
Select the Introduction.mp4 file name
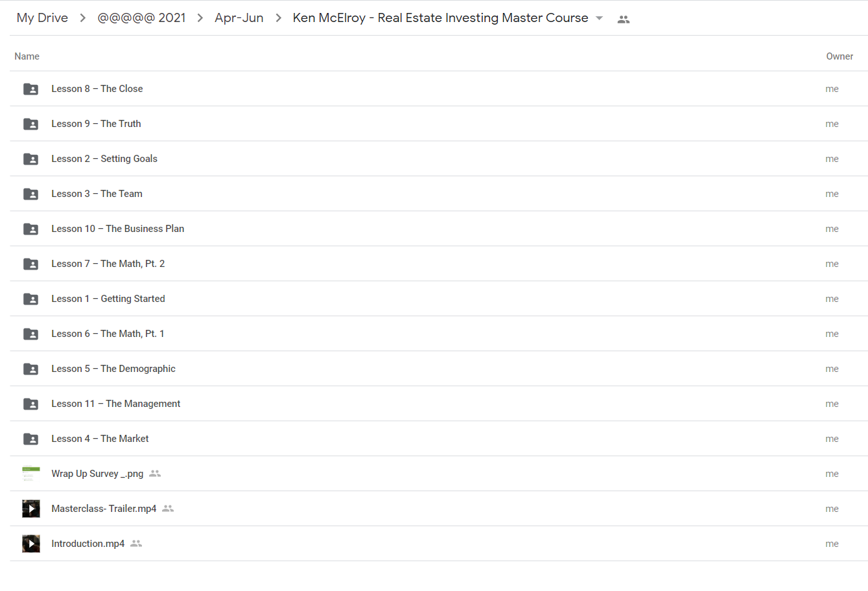point(88,544)
